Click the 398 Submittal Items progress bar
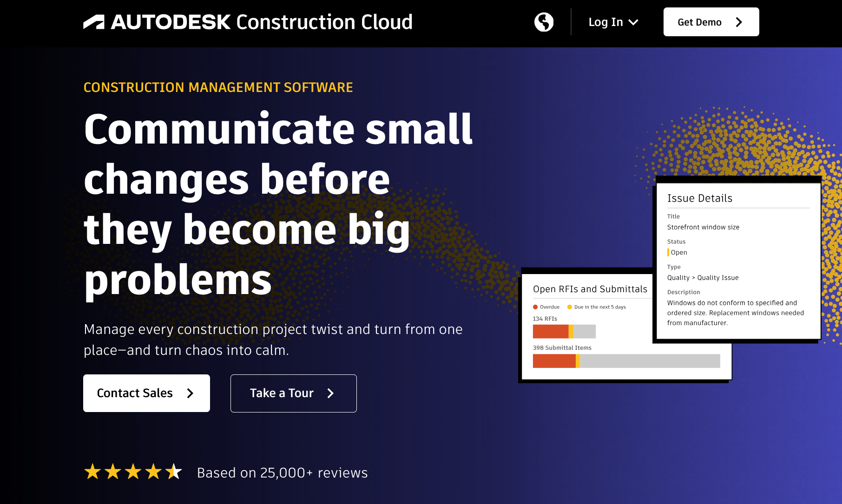 [626, 361]
